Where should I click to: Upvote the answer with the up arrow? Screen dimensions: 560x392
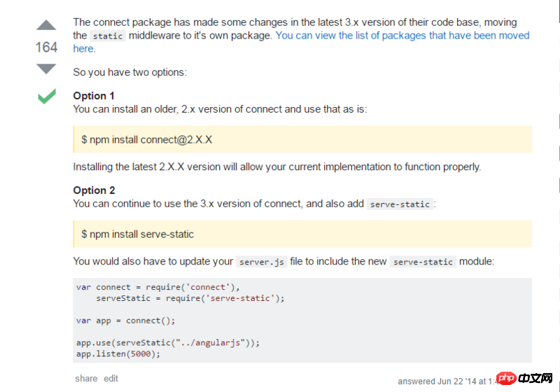coord(46,26)
